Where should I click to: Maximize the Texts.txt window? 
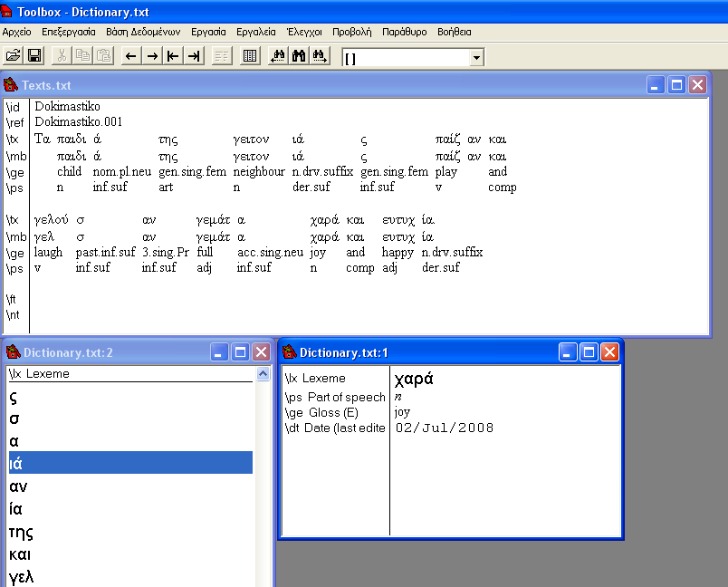pos(676,85)
